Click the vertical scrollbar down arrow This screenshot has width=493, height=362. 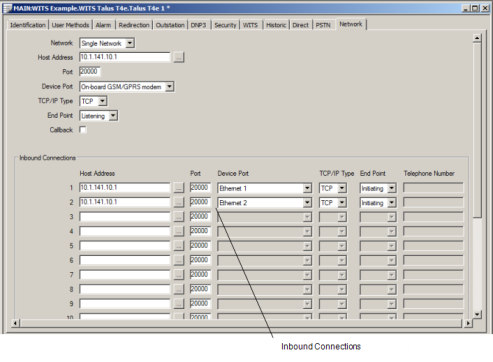tap(477, 314)
